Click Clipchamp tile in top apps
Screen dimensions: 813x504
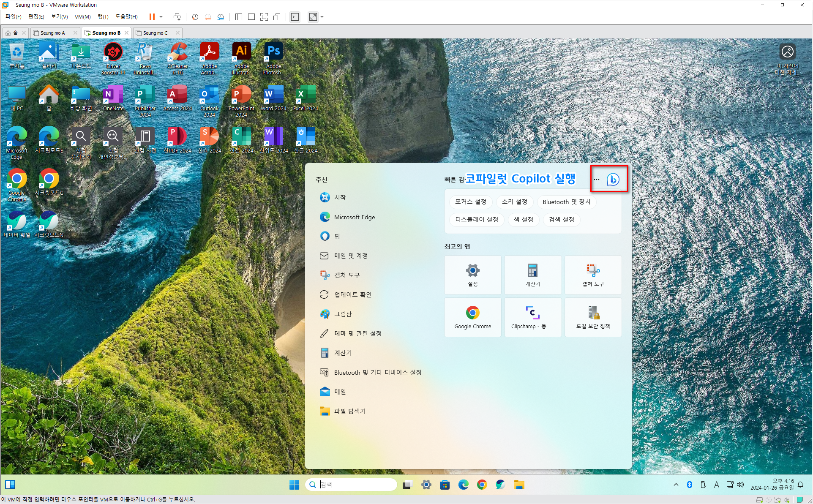pos(532,317)
